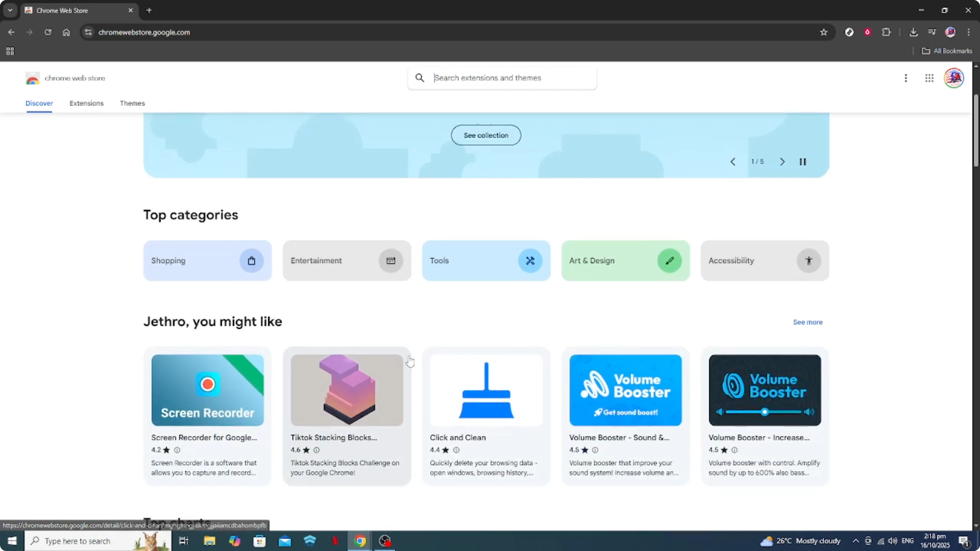Image resolution: width=980 pixels, height=551 pixels.
Task: Click the See collection button
Action: [x=486, y=135]
